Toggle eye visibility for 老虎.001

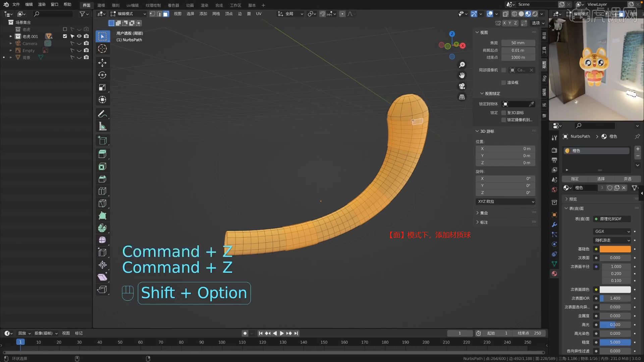pyautogui.click(x=79, y=36)
